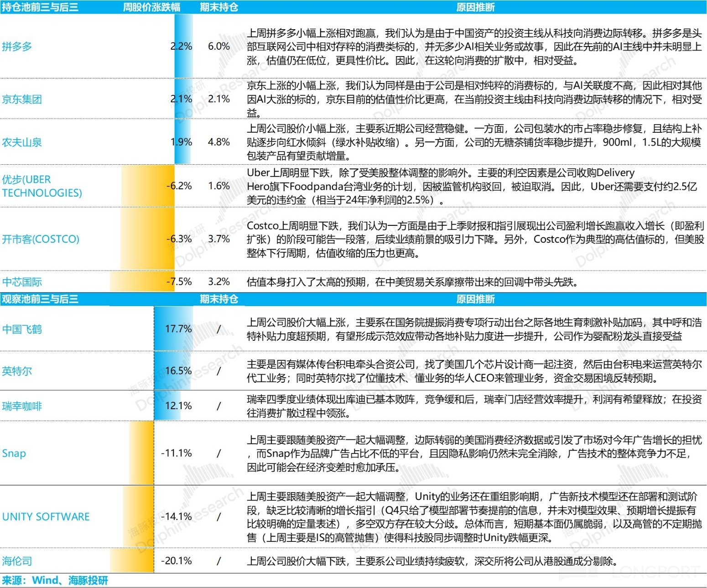Open the 中国飞鹤 stock entry
Viewport: 707px width, 588px height.
pos(22,329)
